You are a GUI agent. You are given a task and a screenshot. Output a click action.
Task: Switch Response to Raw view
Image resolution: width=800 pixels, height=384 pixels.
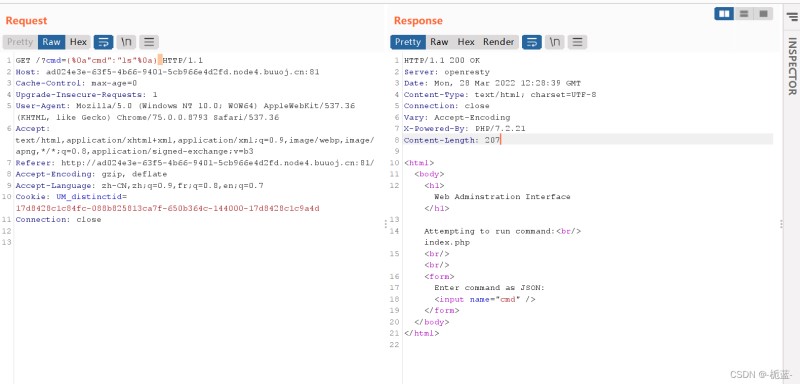pos(439,42)
